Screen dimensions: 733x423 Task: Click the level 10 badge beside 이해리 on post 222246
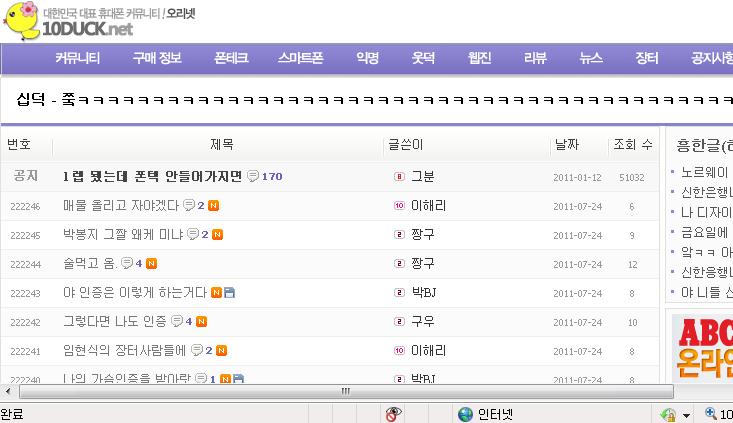coord(399,205)
